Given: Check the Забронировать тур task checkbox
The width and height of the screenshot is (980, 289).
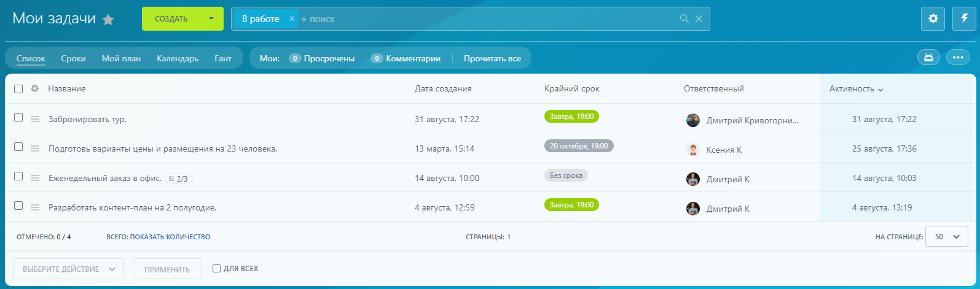Looking at the screenshot, I should [x=18, y=117].
